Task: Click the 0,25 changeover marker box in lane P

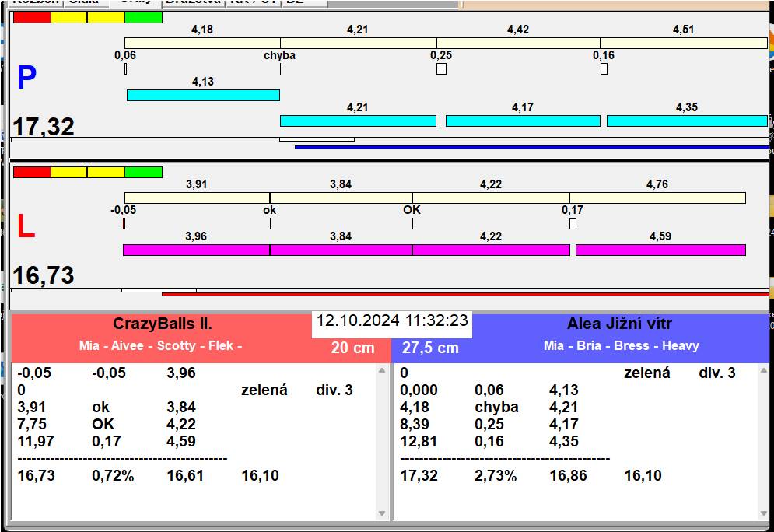Action: [441, 68]
